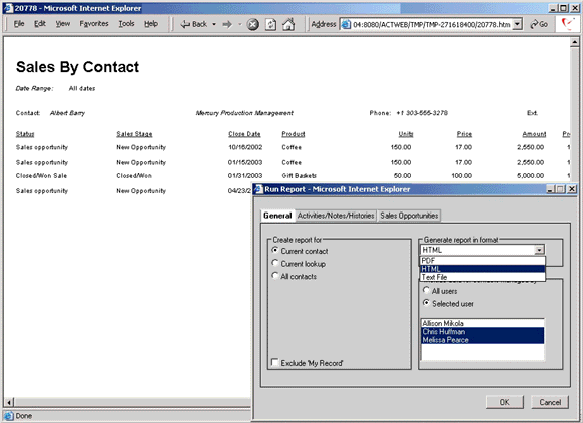Click the Run Report window title icon
The width and height of the screenshot is (583, 423).
258,189
